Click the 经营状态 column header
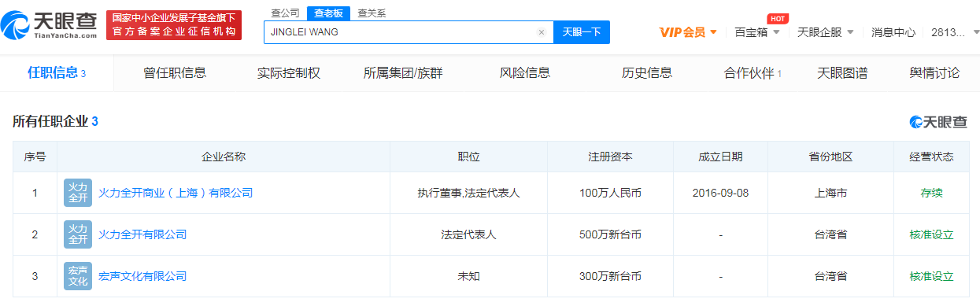 pyautogui.click(x=931, y=157)
